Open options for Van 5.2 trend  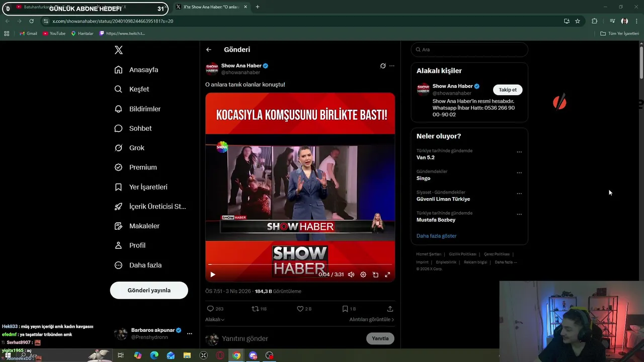coord(519,152)
